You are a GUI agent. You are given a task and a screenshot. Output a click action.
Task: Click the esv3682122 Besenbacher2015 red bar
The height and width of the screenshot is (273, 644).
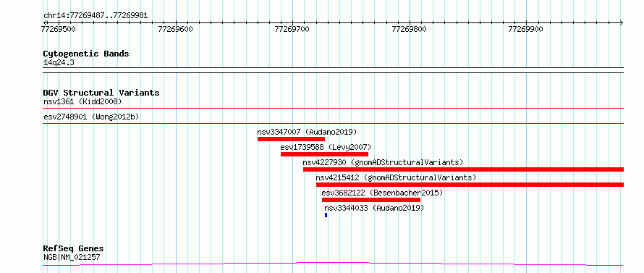click(371, 200)
